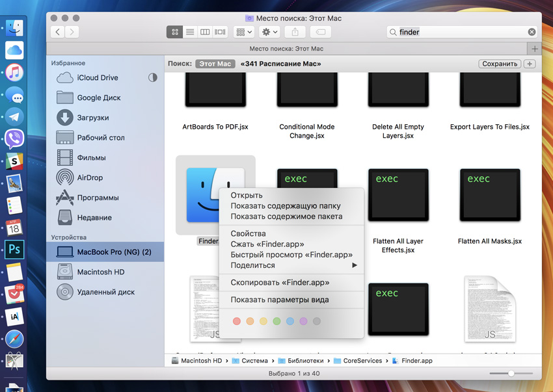The height and width of the screenshot is (392, 553).
Task: Clear the search field with X icon
Action: coord(532,32)
